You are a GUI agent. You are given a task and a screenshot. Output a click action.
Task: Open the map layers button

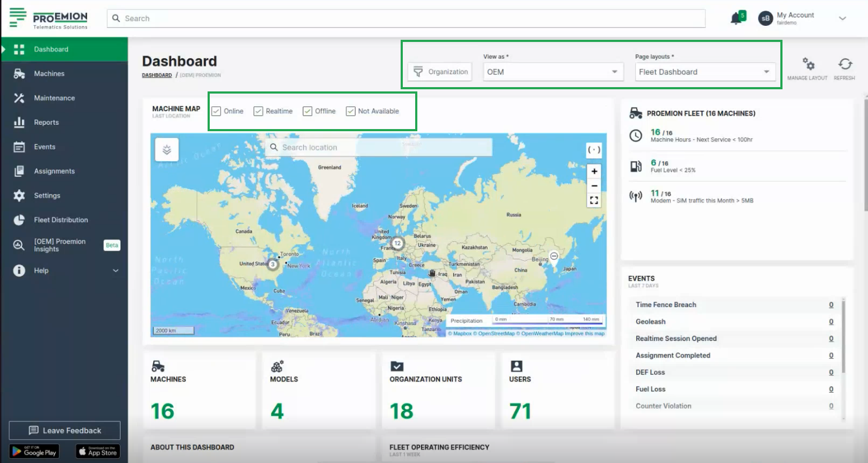tap(167, 150)
